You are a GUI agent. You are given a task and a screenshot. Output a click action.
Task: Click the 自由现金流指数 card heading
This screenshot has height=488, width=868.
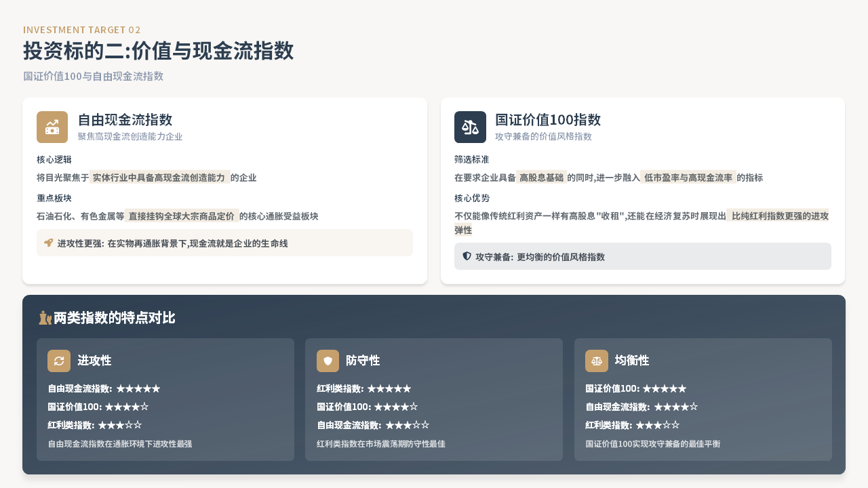[125, 120]
